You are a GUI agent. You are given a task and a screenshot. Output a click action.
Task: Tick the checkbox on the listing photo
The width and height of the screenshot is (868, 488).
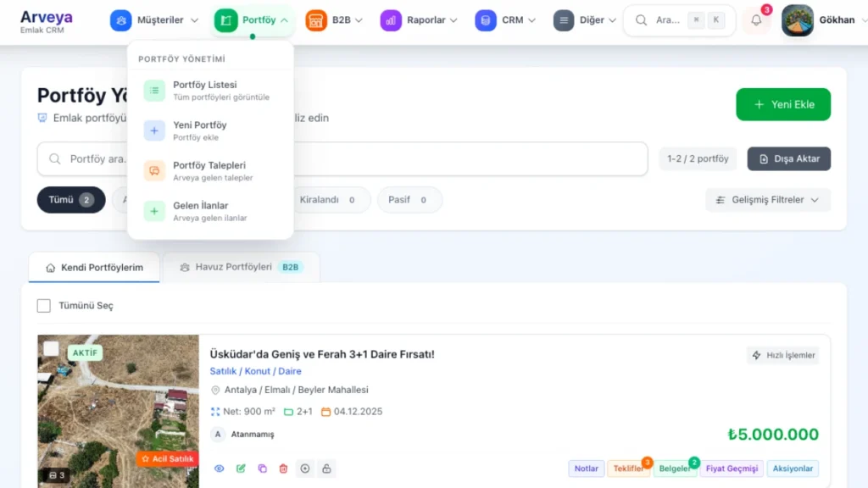52,348
